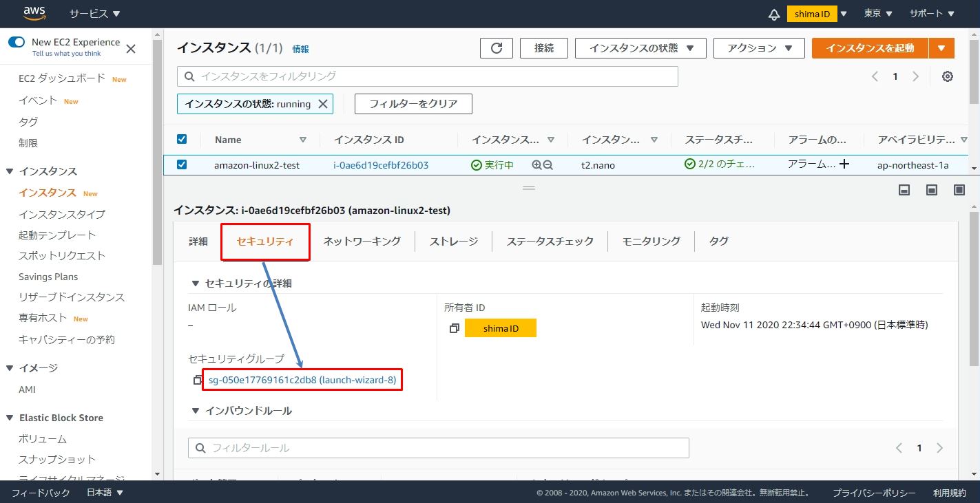Set details pane to half size

click(932, 190)
